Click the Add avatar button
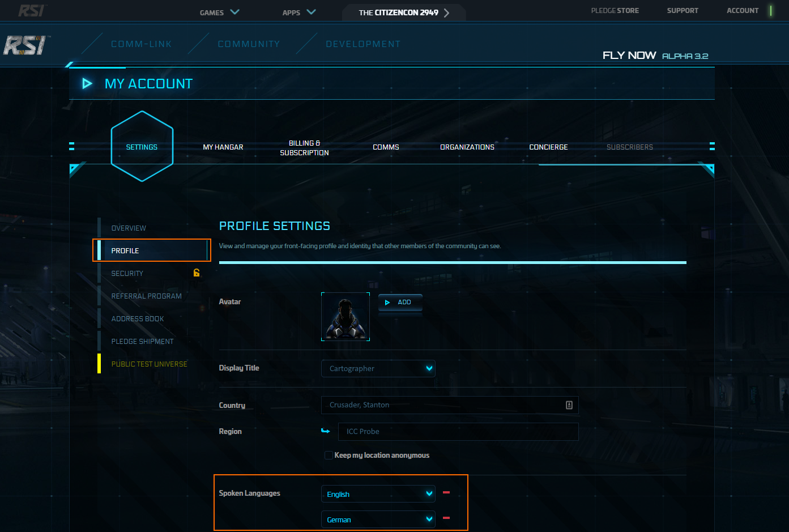 tap(400, 303)
